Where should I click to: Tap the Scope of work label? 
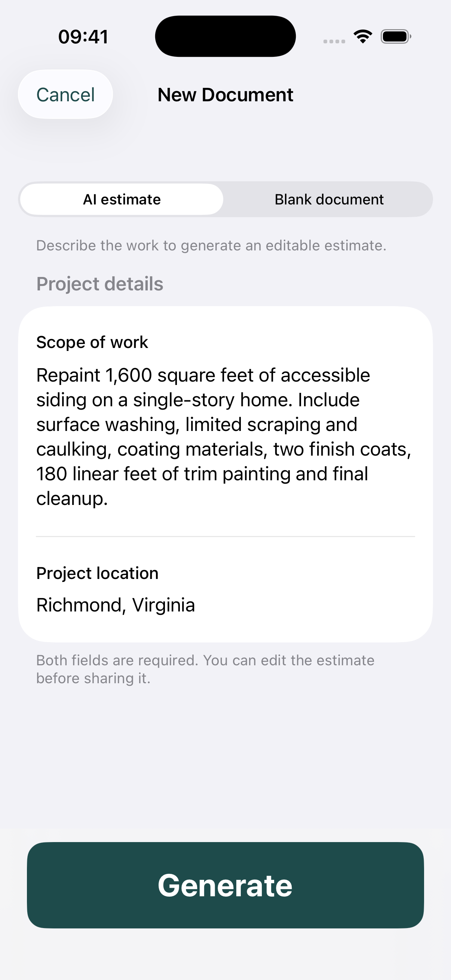(x=92, y=342)
